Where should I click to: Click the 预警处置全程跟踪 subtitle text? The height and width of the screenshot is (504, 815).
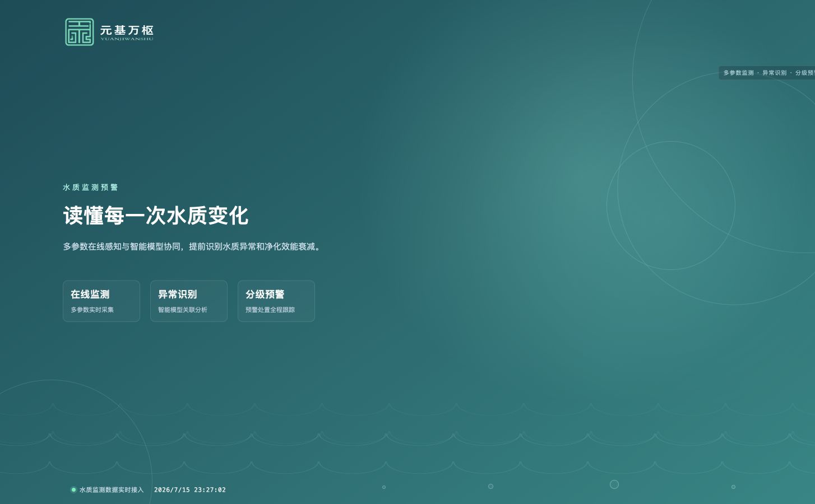point(270,310)
